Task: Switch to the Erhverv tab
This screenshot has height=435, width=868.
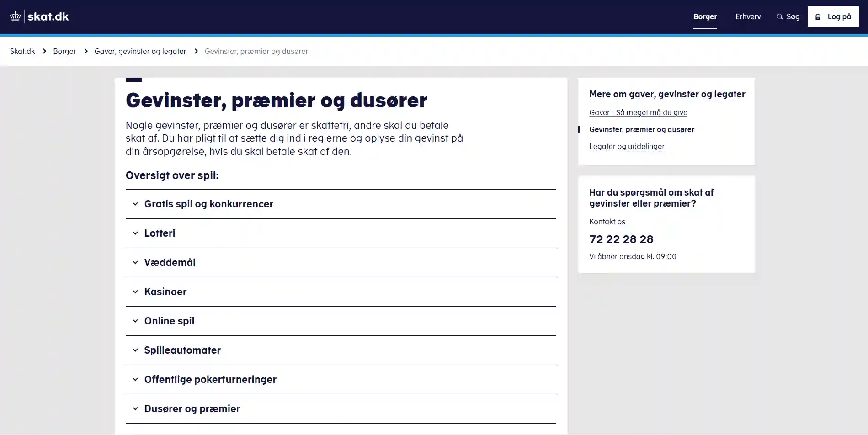Action: tap(748, 16)
